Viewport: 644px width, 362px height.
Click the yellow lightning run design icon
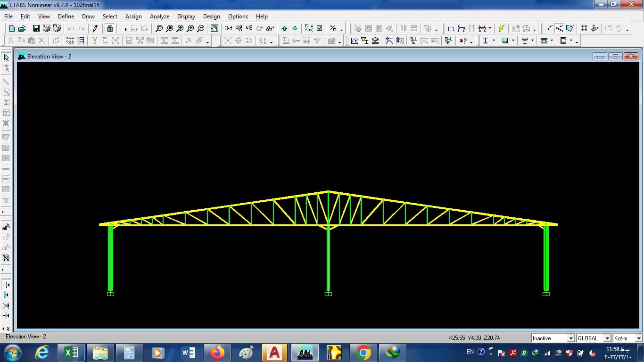501,28
